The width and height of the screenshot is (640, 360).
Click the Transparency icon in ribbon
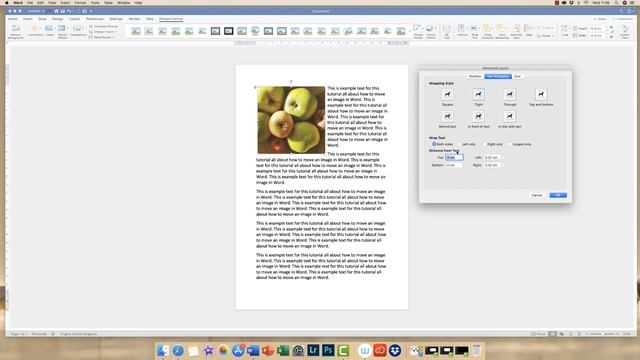pyautogui.click(x=78, y=31)
